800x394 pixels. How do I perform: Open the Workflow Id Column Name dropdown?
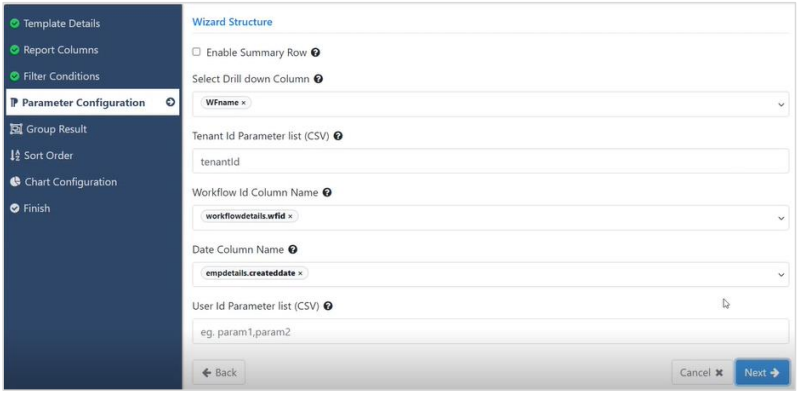[x=781, y=218]
